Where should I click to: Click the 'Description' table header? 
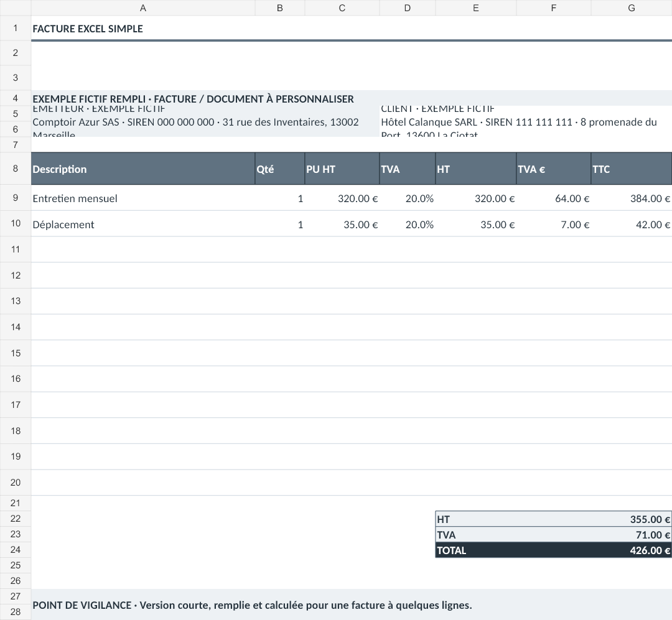tap(143, 169)
